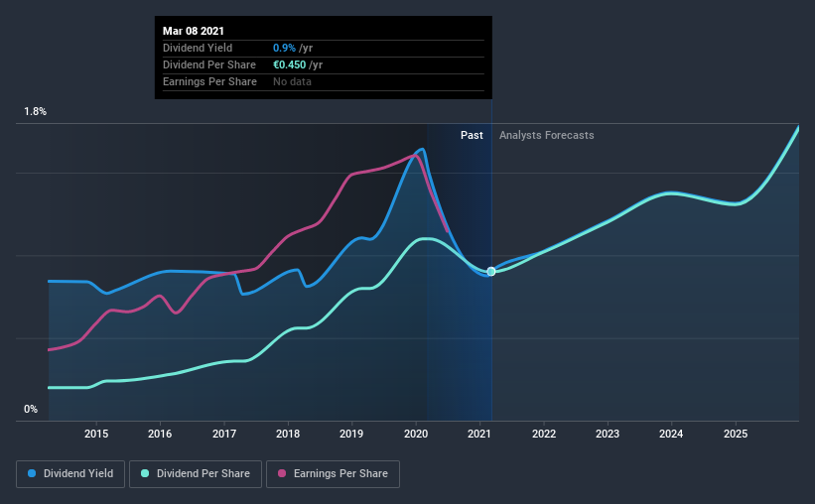Select the 2017 label on the x-axis
Image resolution: width=815 pixels, height=504 pixels.
click(224, 434)
